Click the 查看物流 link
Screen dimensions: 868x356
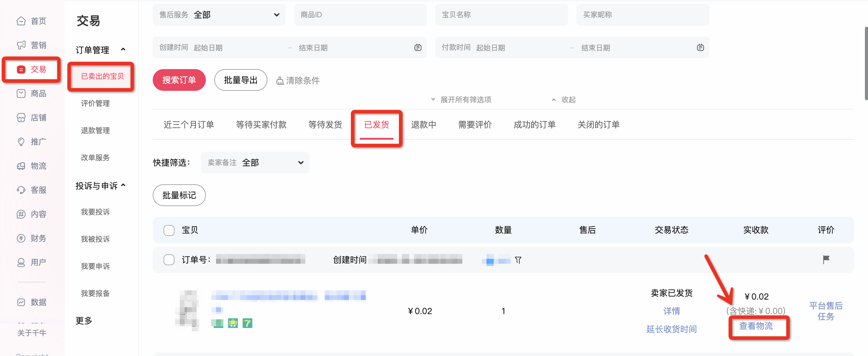(x=755, y=326)
